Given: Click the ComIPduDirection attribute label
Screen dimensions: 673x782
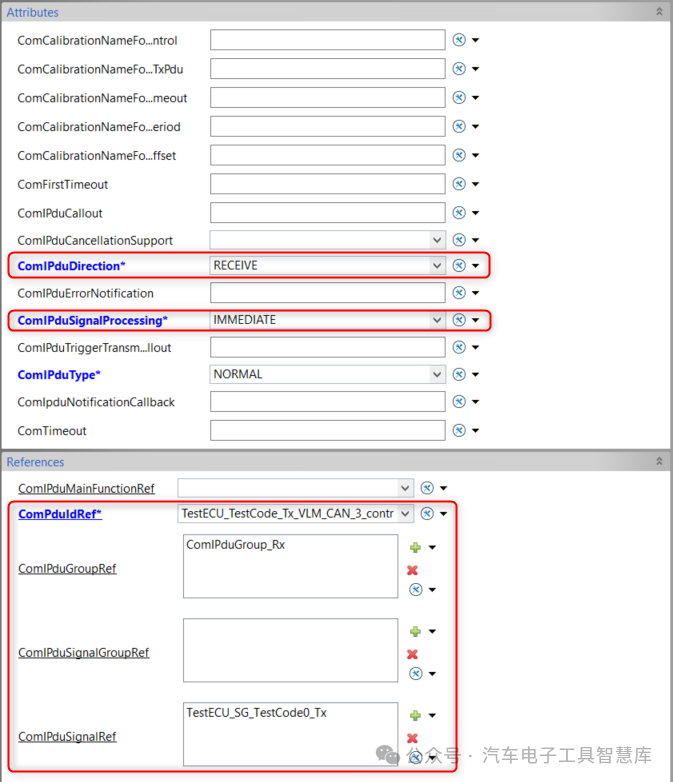Looking at the screenshot, I should pos(71,266).
